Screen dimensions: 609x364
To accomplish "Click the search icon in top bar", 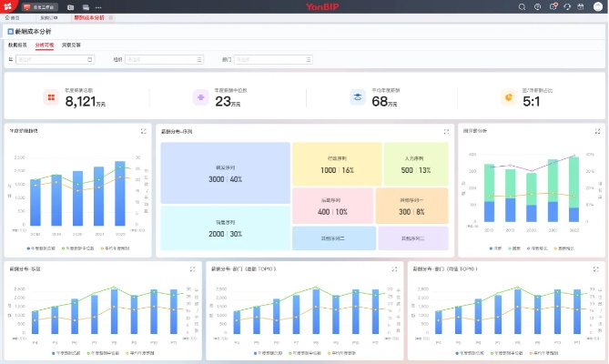I will tap(522, 6).
